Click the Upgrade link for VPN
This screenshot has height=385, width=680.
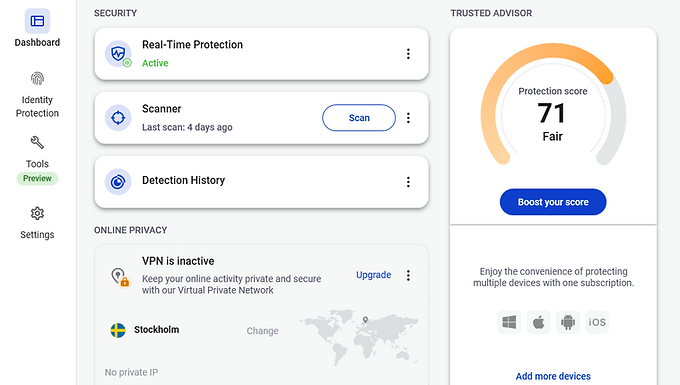(373, 275)
